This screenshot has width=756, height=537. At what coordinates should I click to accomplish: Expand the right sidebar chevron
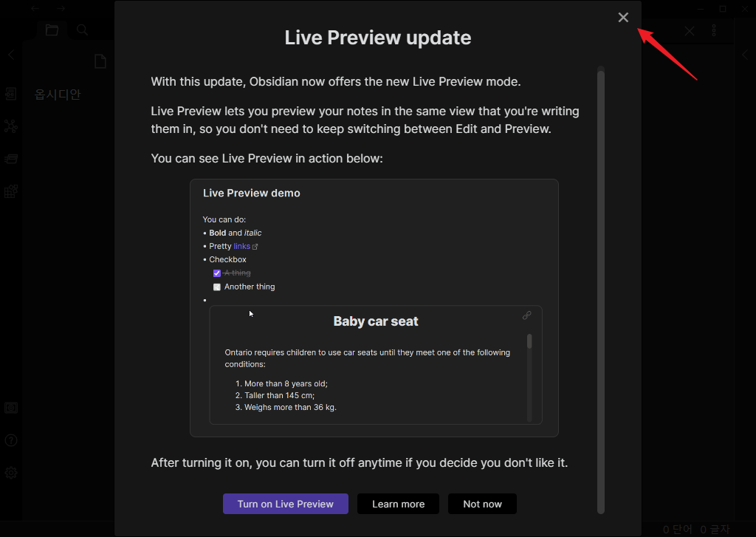[x=746, y=55]
